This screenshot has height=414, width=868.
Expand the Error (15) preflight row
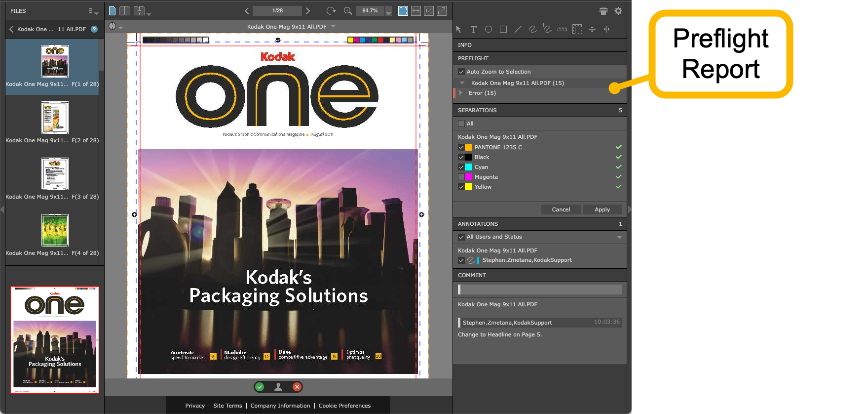pyautogui.click(x=461, y=93)
